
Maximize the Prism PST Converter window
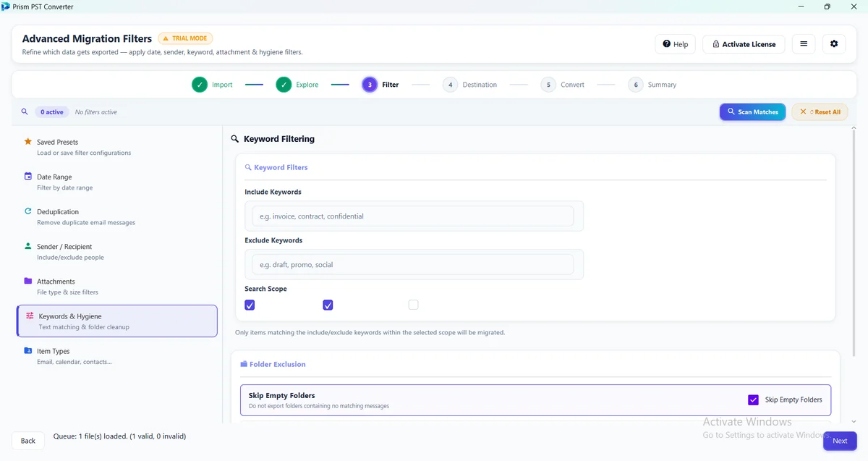pyautogui.click(x=827, y=7)
